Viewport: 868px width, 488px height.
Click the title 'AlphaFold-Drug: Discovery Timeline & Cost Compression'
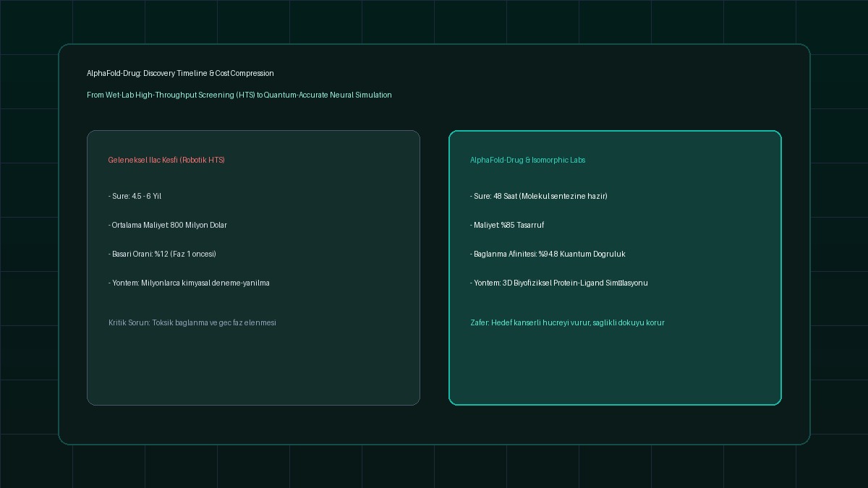pyautogui.click(x=180, y=73)
